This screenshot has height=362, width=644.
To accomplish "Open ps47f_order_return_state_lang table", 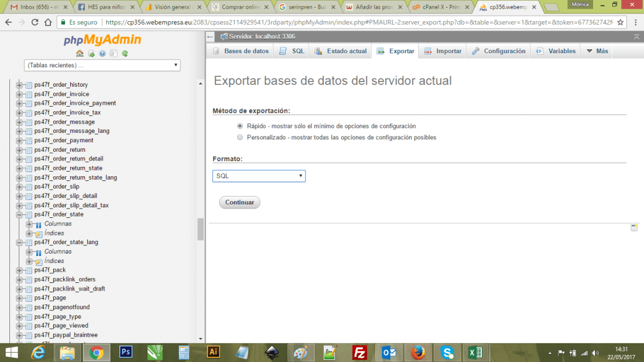I will click(x=76, y=177).
